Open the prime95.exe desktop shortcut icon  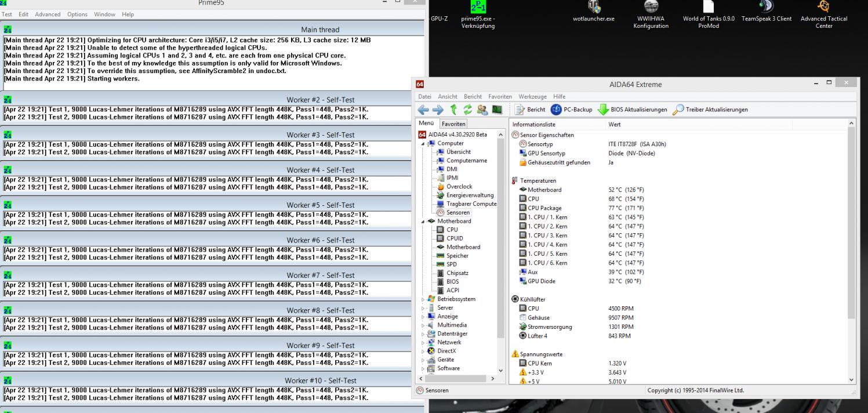478,7
